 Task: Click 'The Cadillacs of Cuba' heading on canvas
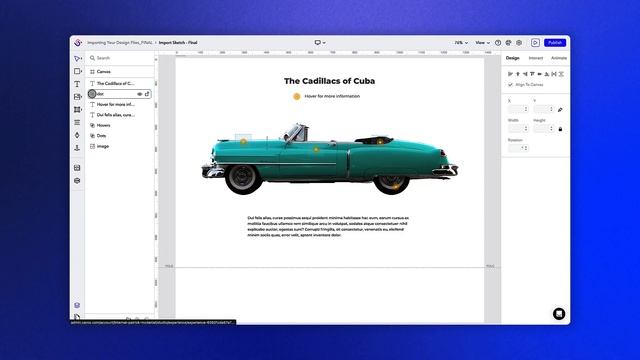(329, 81)
